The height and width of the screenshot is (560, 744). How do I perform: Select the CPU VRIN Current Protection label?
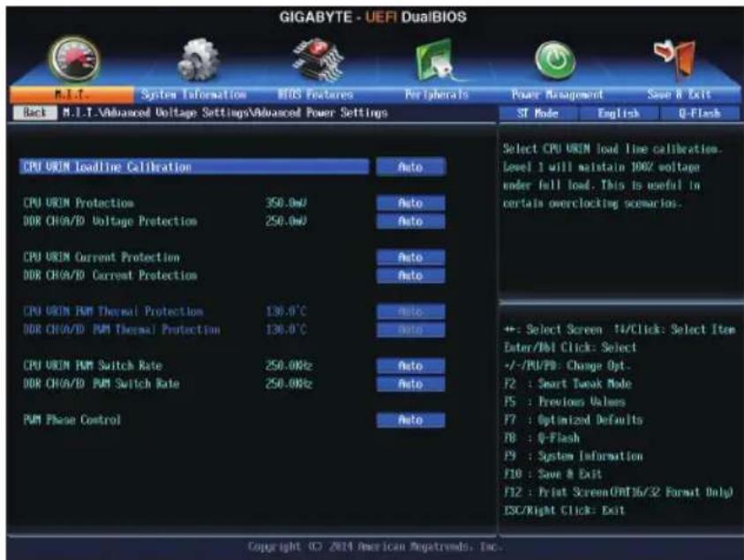[101, 258]
